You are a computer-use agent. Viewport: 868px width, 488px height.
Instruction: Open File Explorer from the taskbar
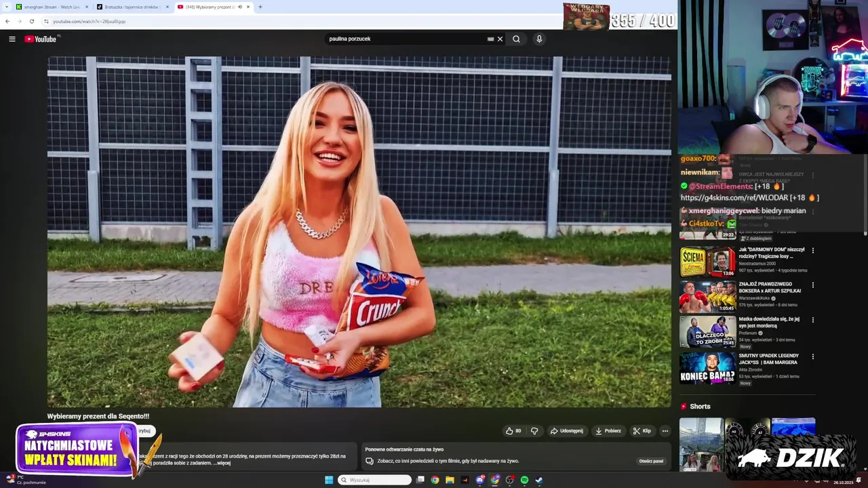(x=450, y=480)
